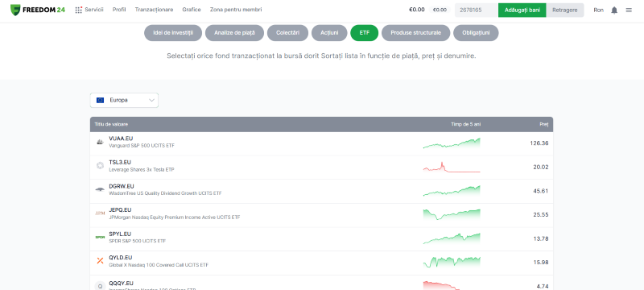Open the SPYL.EU ticker

click(120, 234)
